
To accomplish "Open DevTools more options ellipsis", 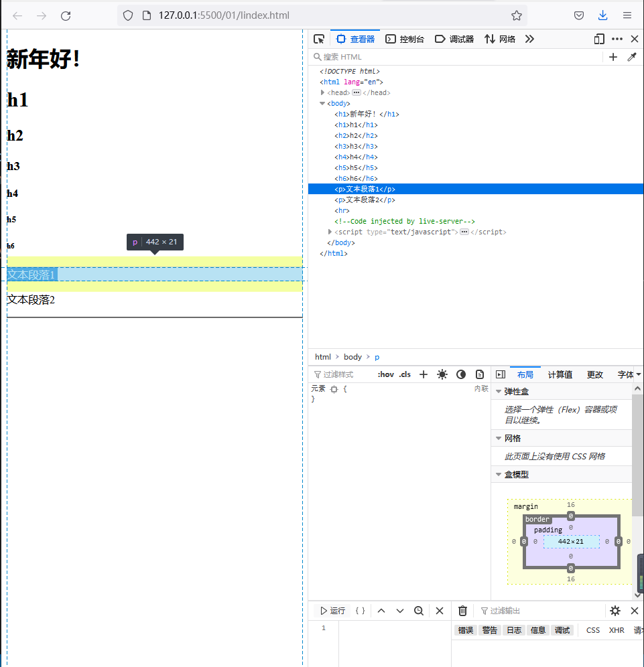I will click(x=617, y=39).
